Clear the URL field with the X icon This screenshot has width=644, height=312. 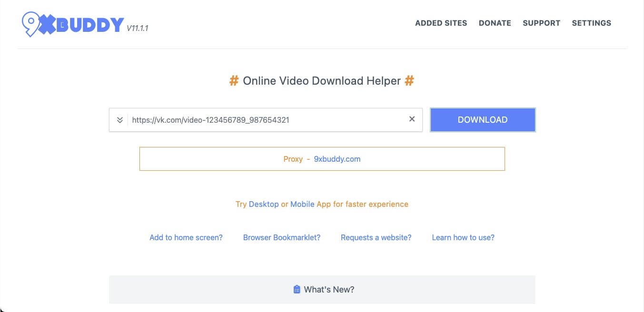412,119
